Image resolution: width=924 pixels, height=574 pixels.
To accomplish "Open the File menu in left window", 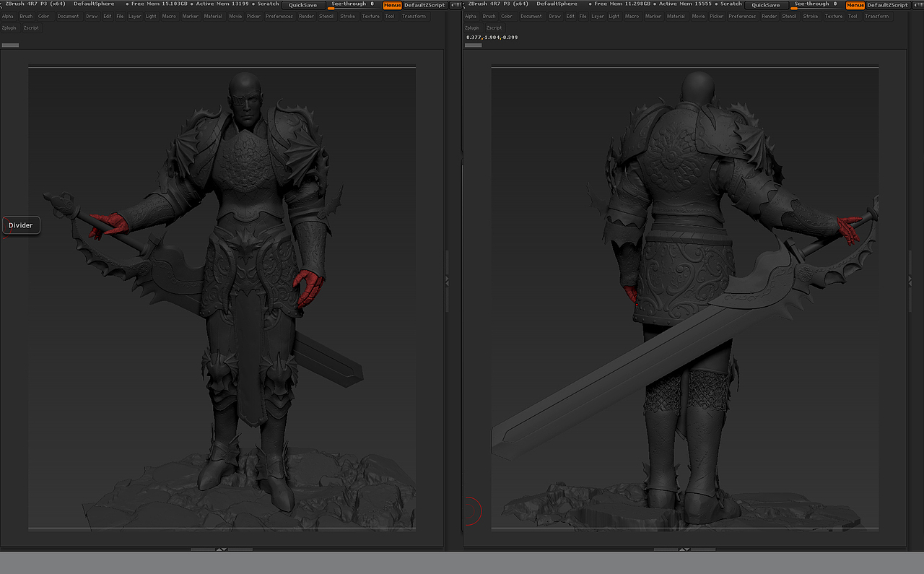I will pos(120,16).
